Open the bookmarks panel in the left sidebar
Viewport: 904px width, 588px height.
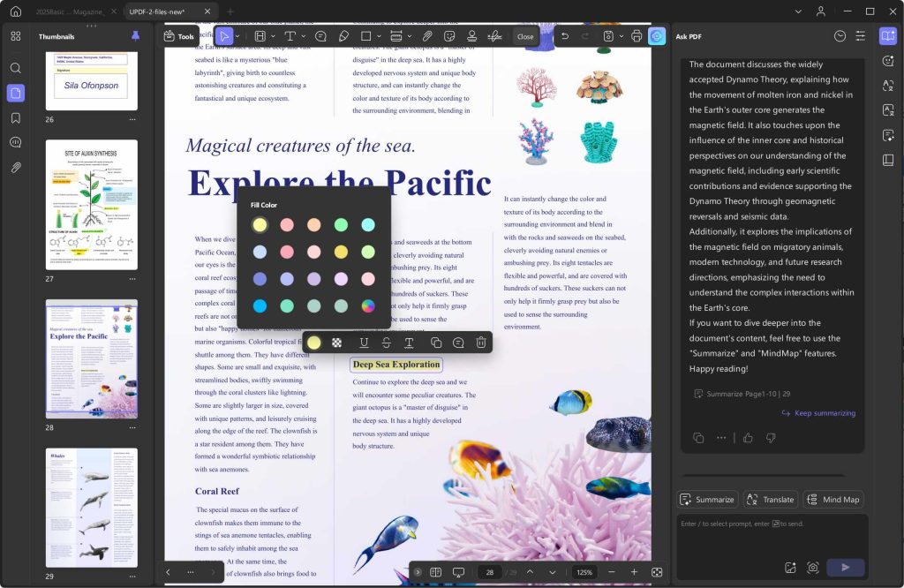15,117
